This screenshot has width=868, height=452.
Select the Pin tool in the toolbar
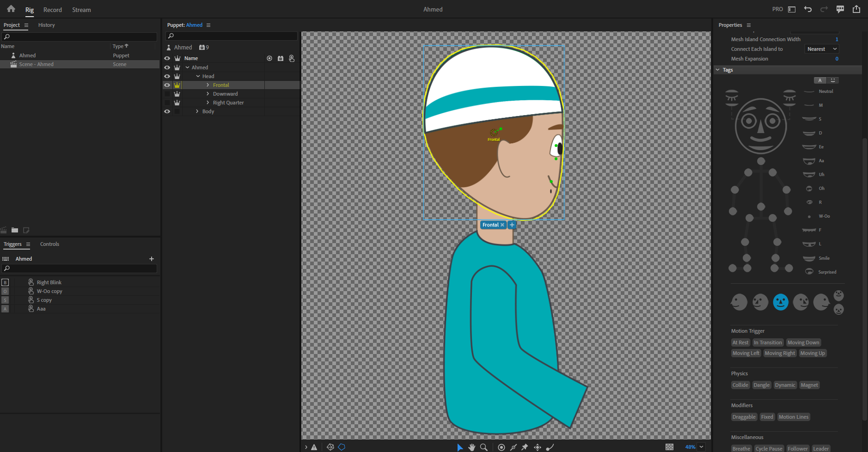click(x=526, y=447)
